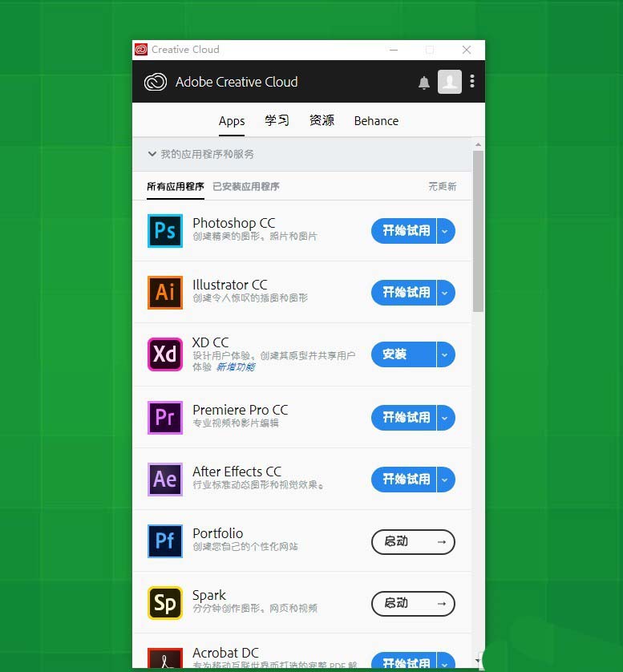The image size is (623, 672).
Task: Start trial of Acrobat DC
Action: 404,661
